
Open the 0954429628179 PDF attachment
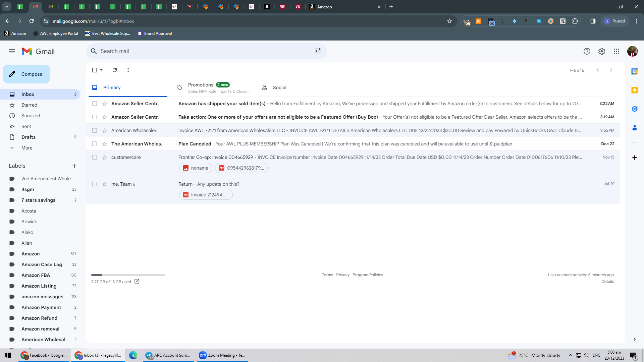tap(241, 168)
